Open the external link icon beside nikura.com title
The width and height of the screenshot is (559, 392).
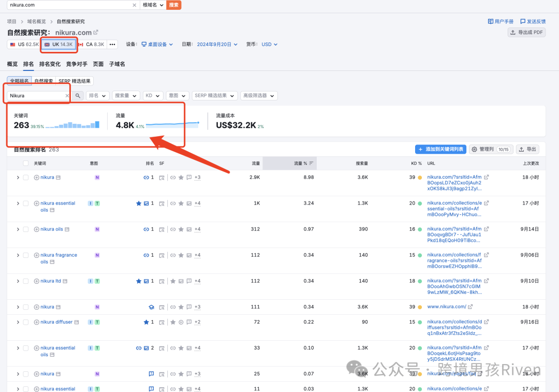96,33
